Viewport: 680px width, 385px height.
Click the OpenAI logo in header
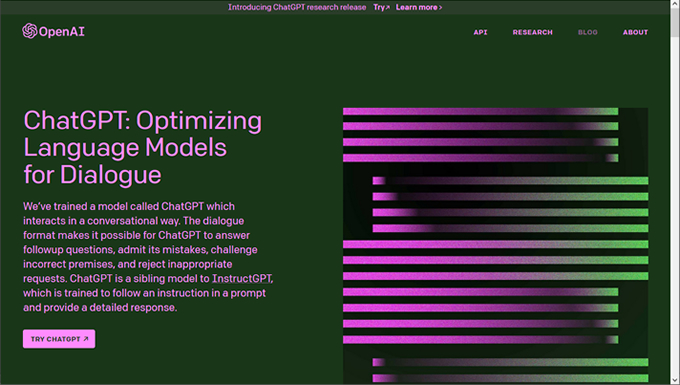(53, 31)
